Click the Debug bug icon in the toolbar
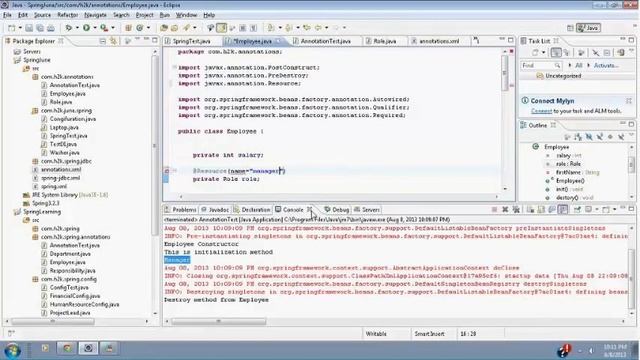 coord(69,28)
